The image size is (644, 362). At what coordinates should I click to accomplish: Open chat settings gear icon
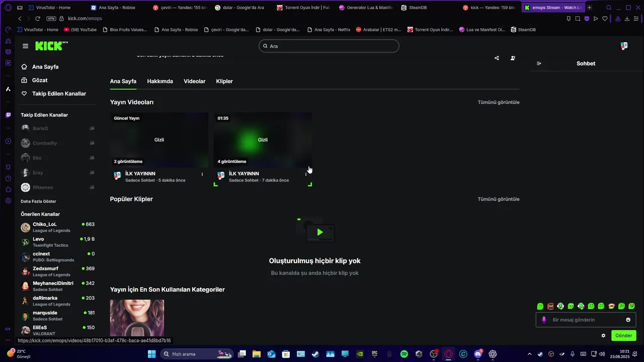(603, 335)
